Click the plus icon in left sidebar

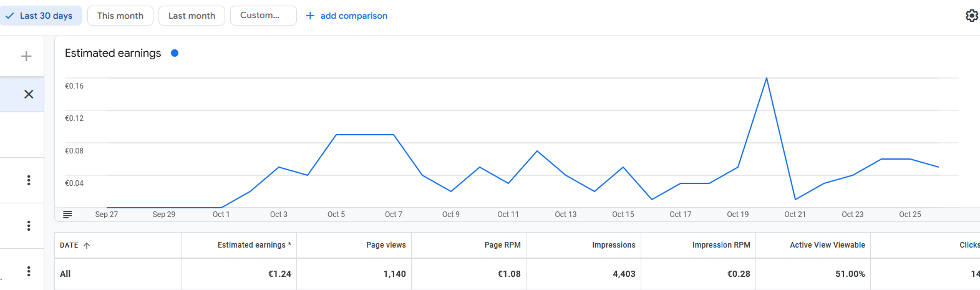26,56
